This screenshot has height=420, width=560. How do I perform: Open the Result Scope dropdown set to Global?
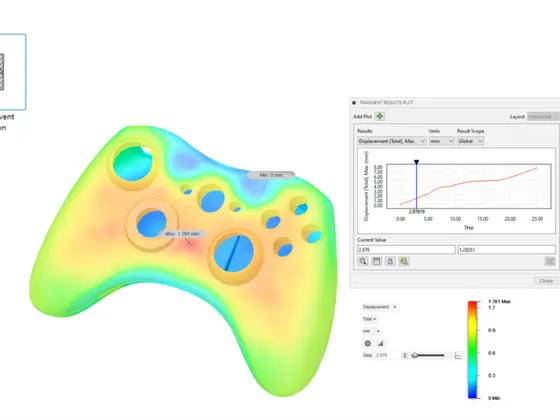[470, 141]
